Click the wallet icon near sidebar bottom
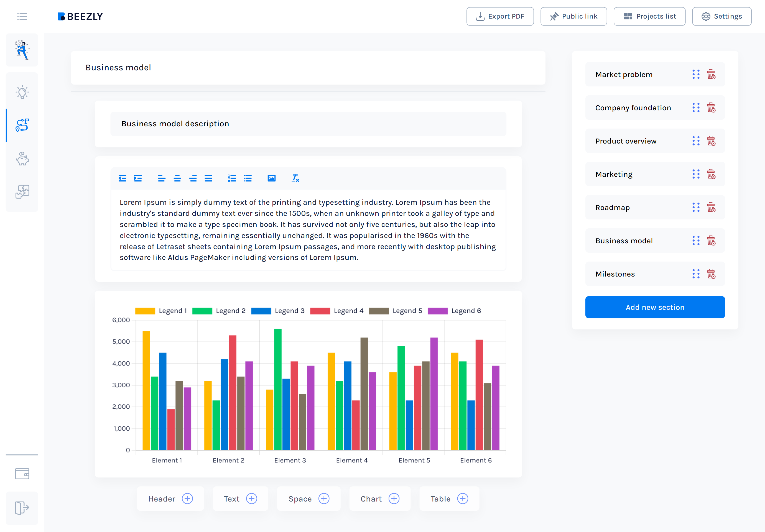 pyautogui.click(x=22, y=473)
